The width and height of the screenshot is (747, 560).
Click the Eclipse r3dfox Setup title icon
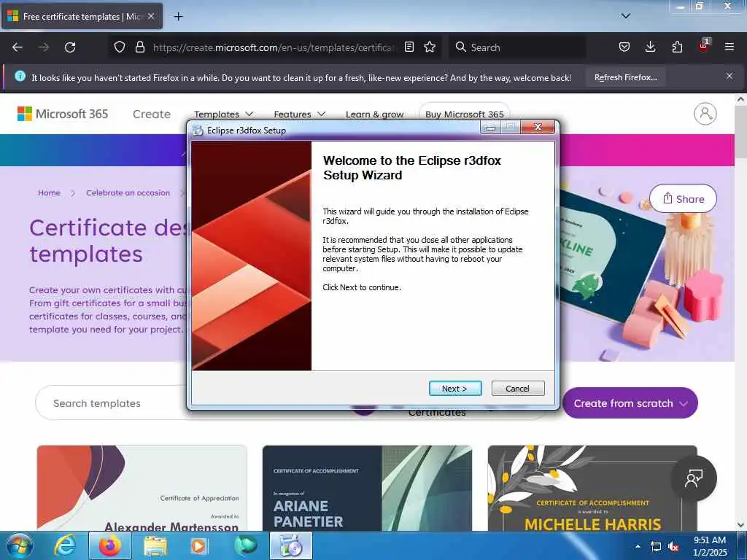pyautogui.click(x=198, y=130)
